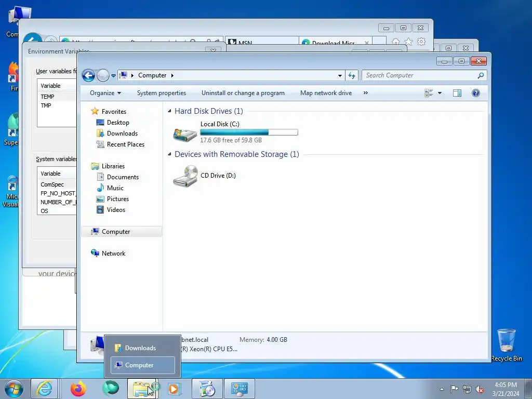
Task: Select Uninstall or change a program
Action: [243, 93]
